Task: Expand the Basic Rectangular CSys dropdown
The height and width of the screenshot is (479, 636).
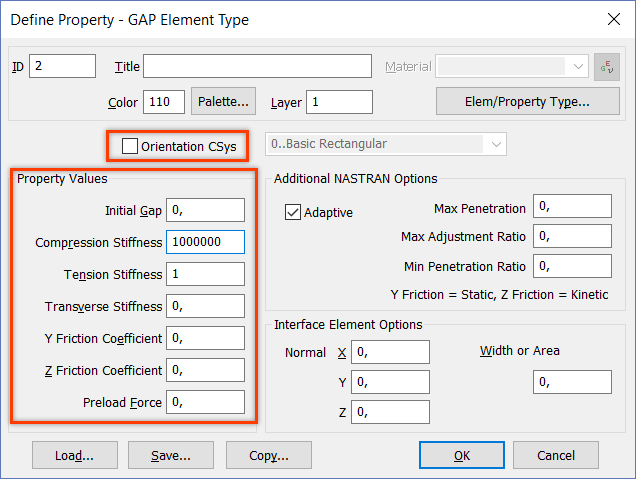Action: click(386, 144)
